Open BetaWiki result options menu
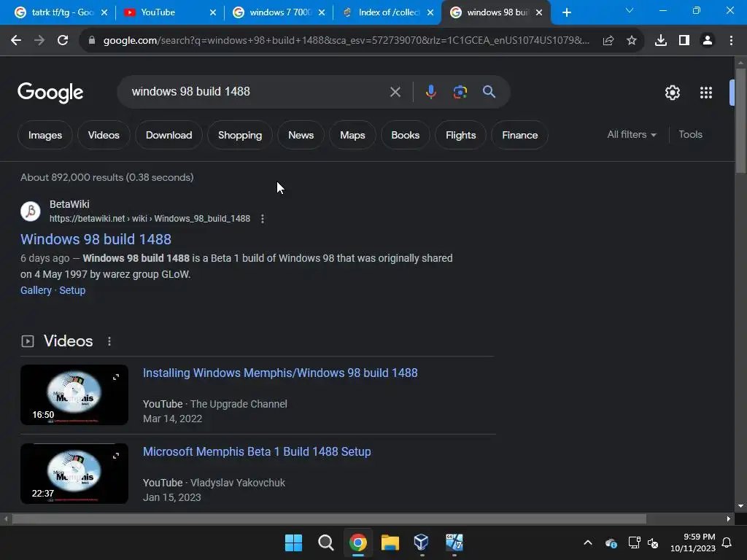Viewport: 747px width, 560px height. click(263, 219)
